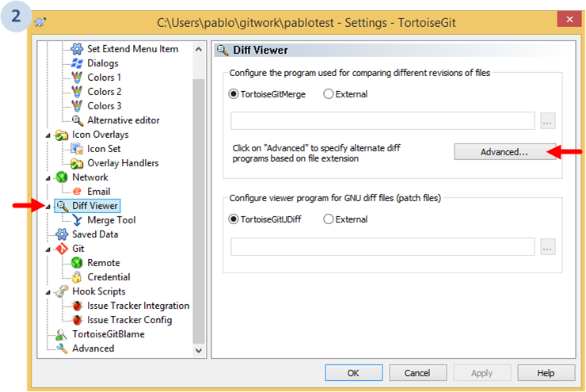This screenshot has height=392, width=586.
Task: Click the Git diamond logo icon
Action: coord(62,249)
